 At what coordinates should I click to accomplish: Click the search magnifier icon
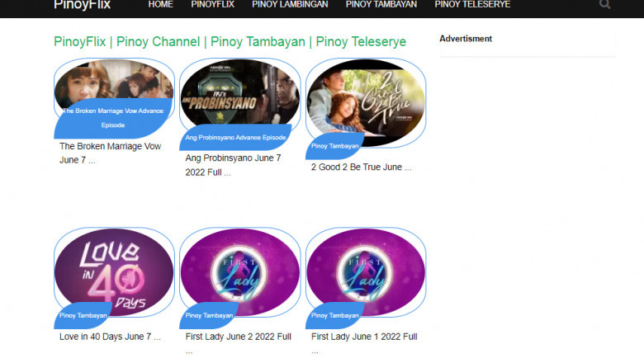pos(605,5)
